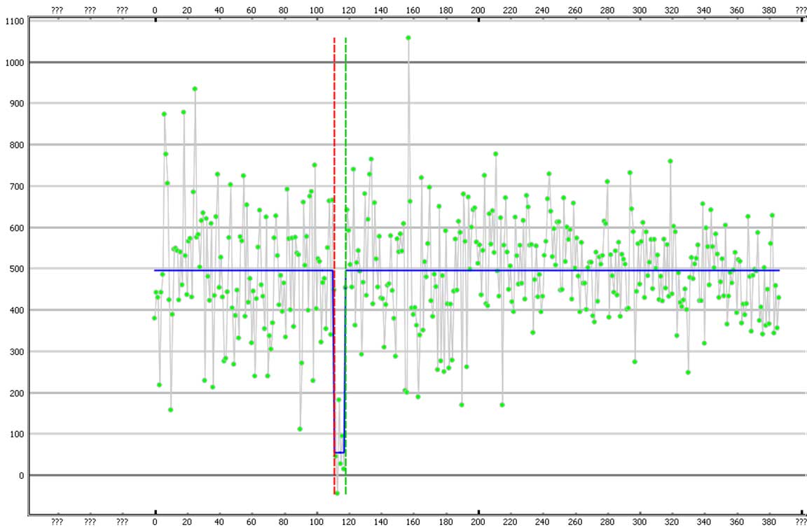Click the 240 tick label on bottom axis
807x532 pixels.
[542, 521]
